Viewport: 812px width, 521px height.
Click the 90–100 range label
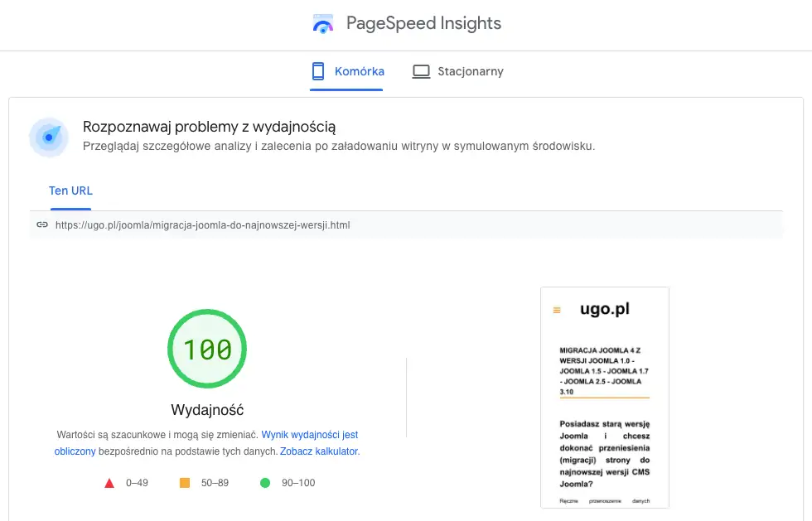pos(298,483)
